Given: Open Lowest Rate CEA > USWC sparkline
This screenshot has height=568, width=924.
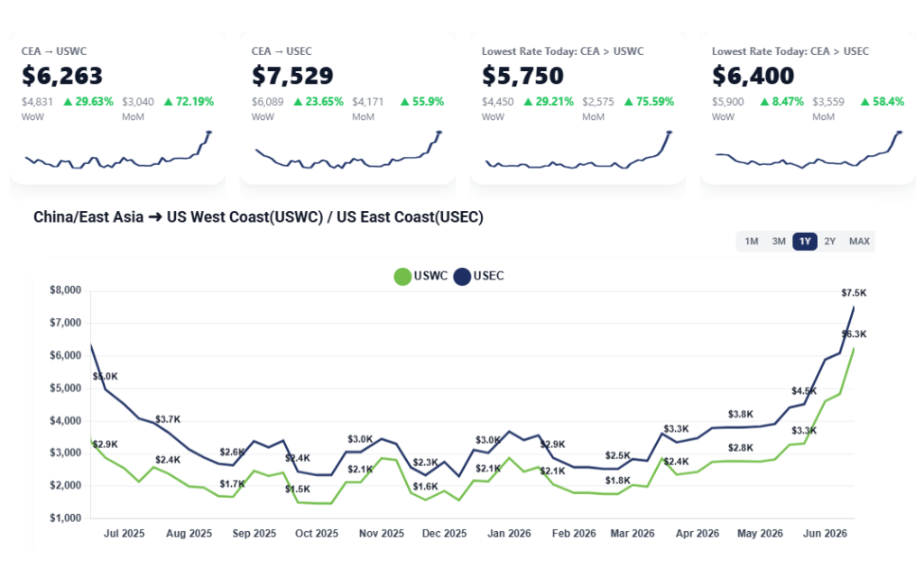Looking at the screenshot, I should pyautogui.click(x=578, y=151).
